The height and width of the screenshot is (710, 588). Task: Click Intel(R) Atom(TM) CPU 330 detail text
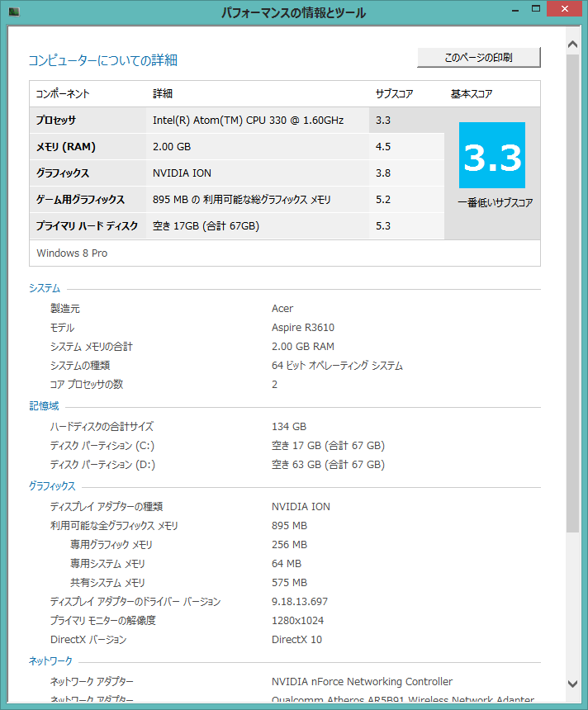(248, 121)
